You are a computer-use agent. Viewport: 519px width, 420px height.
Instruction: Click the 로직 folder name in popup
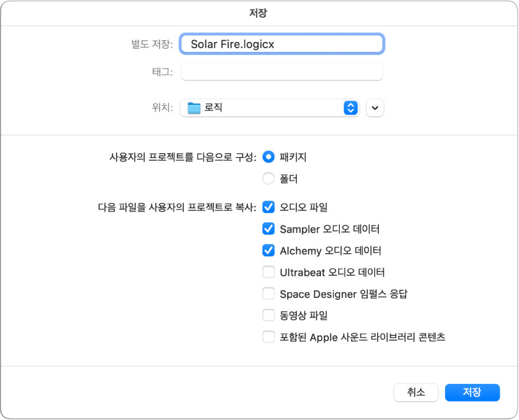(213, 108)
